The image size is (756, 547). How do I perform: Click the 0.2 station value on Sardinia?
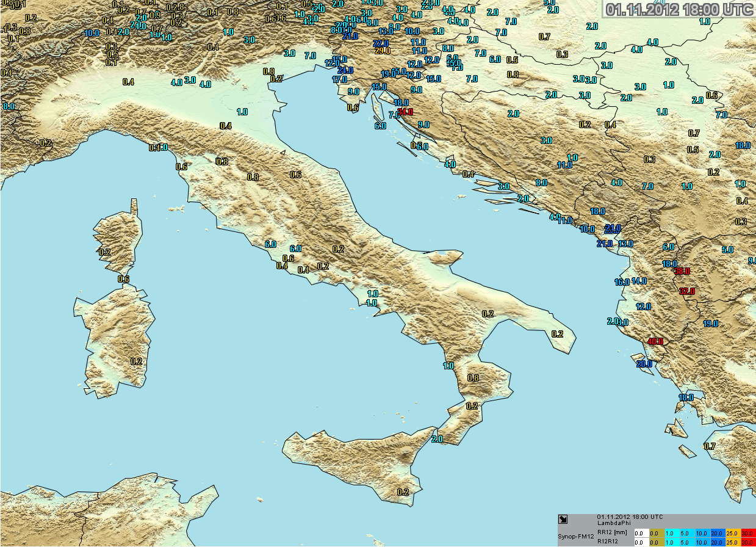pos(136,361)
